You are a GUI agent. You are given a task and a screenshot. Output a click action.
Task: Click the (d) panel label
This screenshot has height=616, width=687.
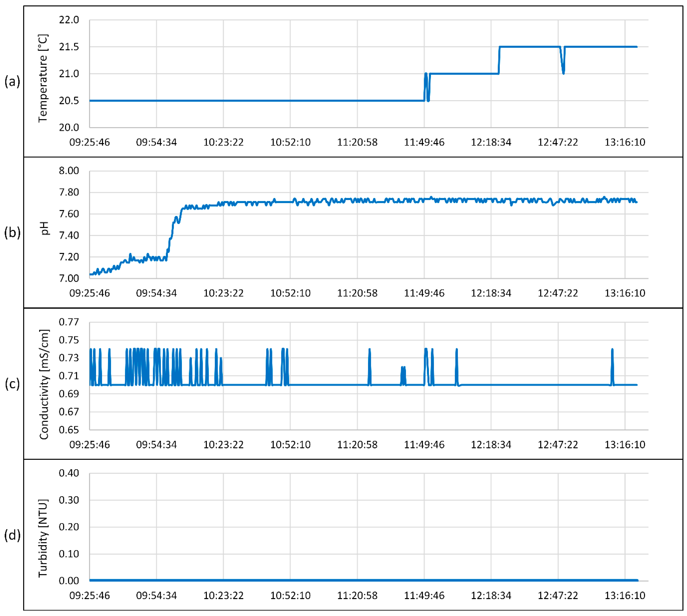[x=12, y=535]
